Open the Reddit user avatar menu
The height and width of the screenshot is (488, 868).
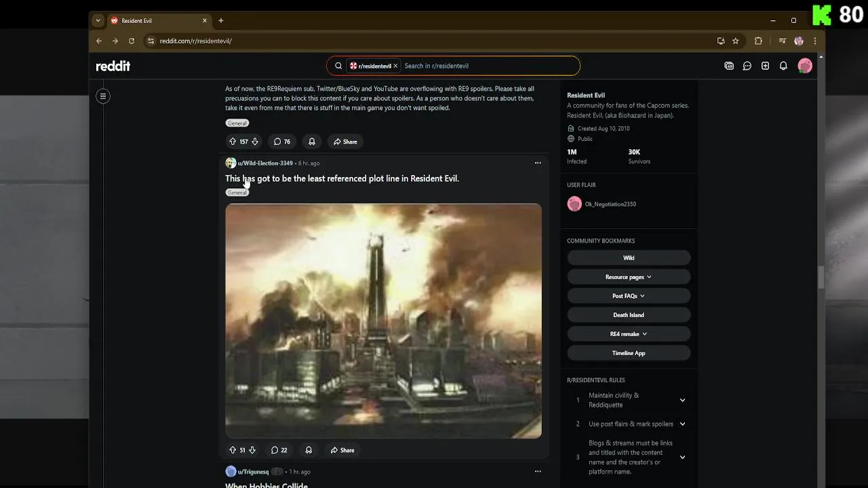(x=805, y=66)
